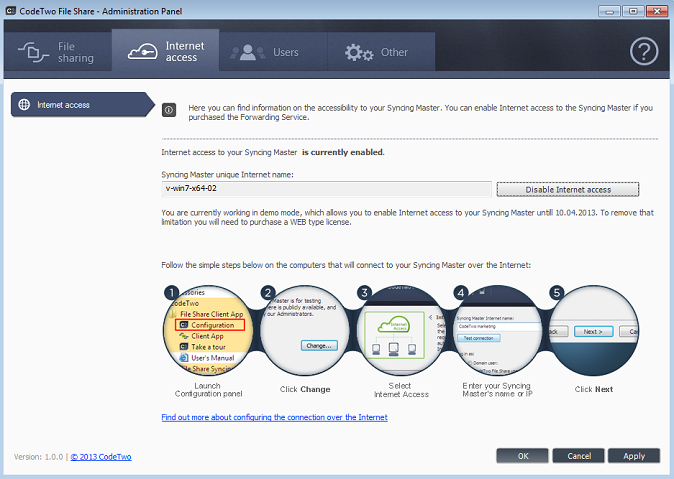Select the Internet access tab
Viewport: 674px width, 479px height.
click(165, 51)
